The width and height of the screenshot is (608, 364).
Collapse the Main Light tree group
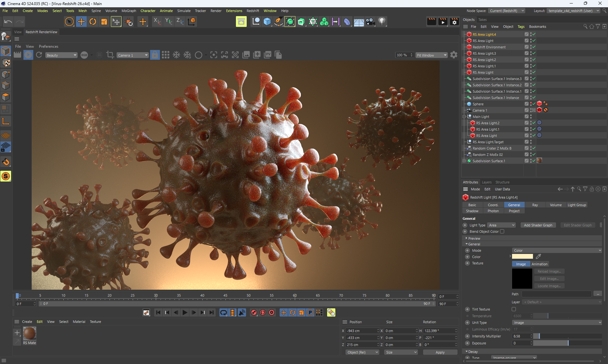pyautogui.click(x=464, y=117)
